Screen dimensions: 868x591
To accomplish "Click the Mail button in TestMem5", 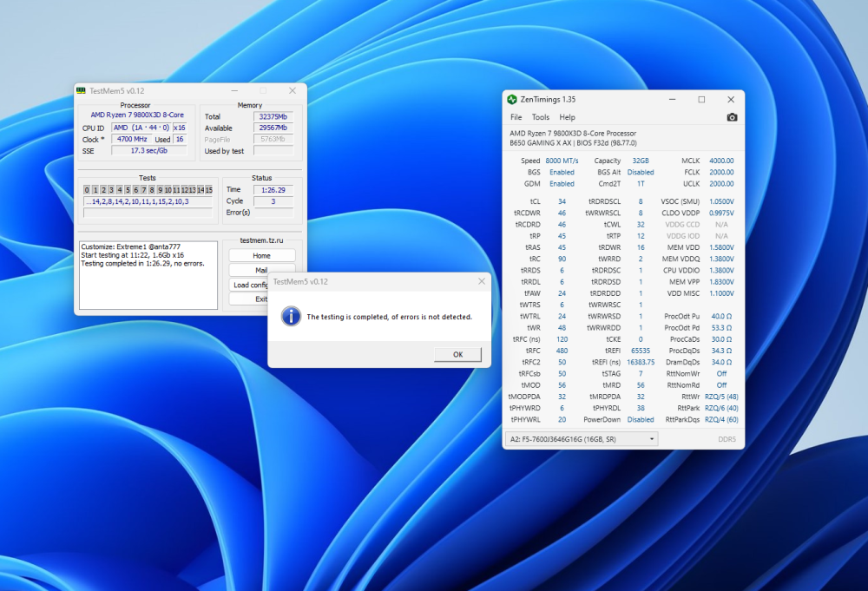I will coord(261,271).
